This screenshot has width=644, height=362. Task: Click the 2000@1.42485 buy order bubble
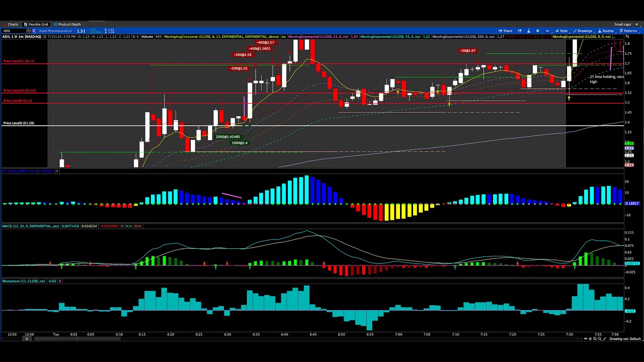tap(228, 137)
